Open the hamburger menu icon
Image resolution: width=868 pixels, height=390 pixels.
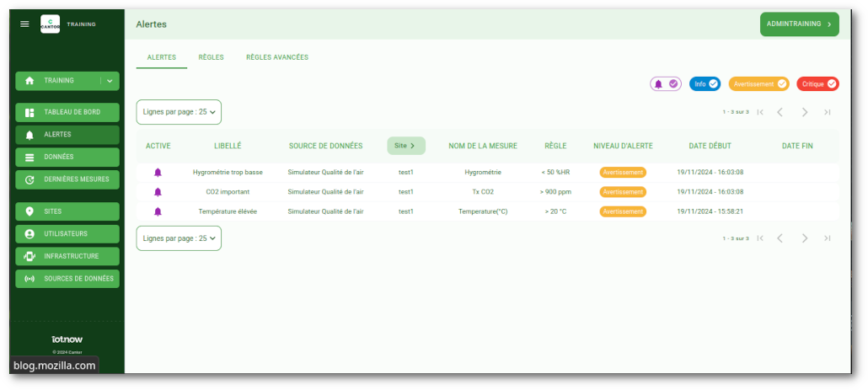[x=24, y=24]
